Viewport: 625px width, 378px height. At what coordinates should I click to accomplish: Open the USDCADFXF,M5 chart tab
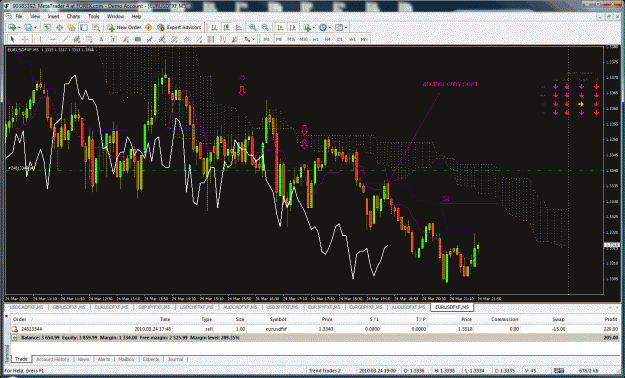26,307
